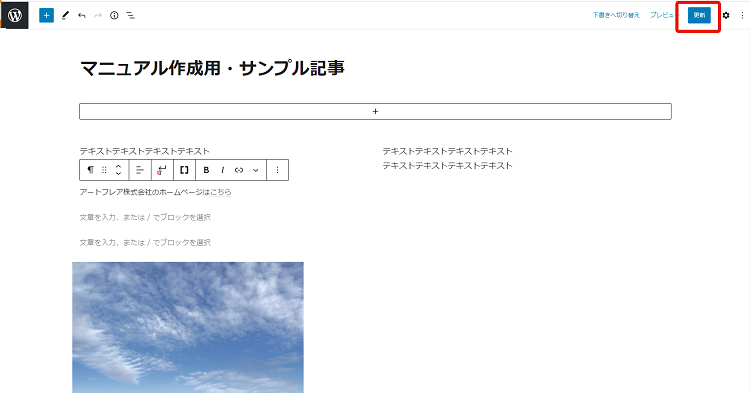
Task: Open the block toolbar three-dot options
Action: 277,170
